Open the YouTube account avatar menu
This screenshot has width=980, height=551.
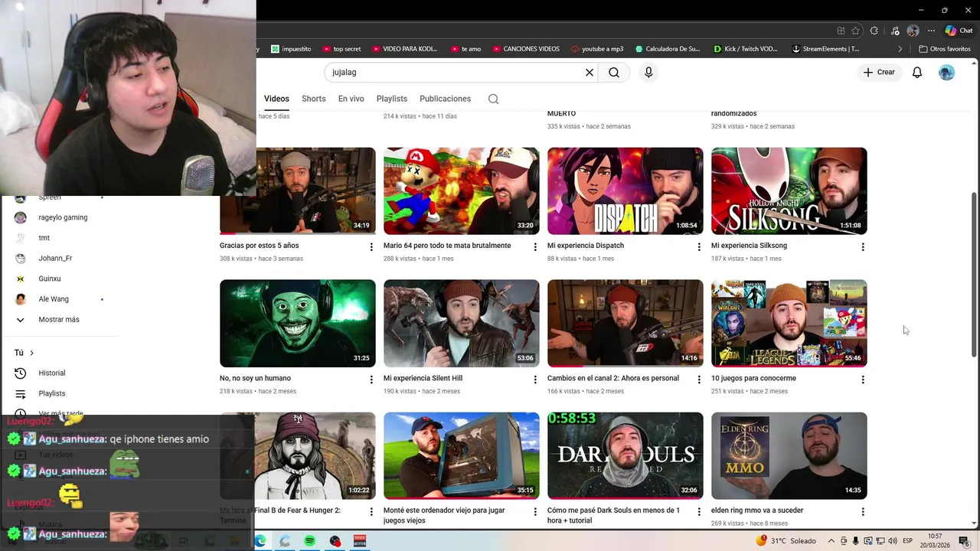[947, 73]
